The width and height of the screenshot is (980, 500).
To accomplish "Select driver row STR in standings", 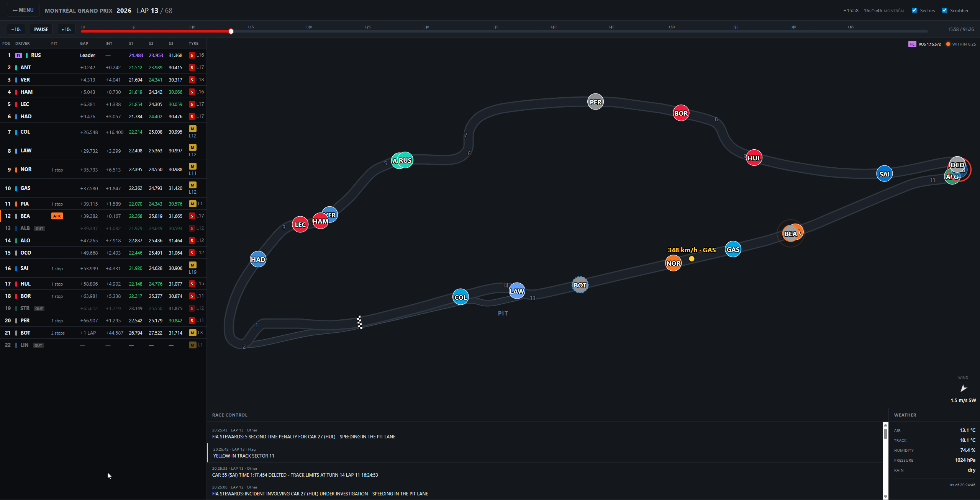I will (x=103, y=308).
